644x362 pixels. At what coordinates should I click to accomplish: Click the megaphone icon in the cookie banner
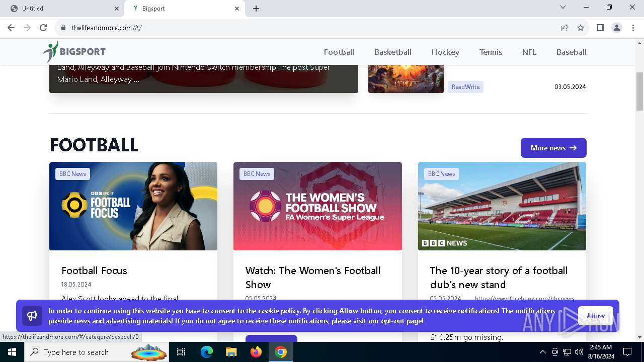(x=32, y=316)
